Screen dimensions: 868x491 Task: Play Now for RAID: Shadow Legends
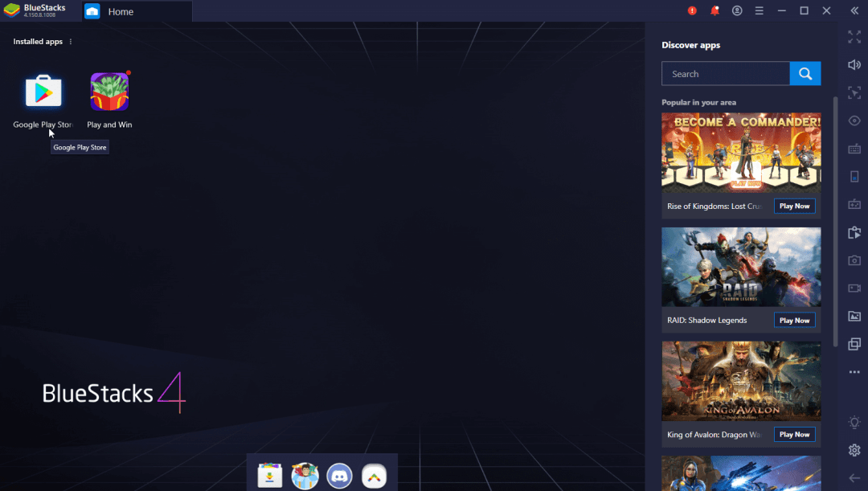794,320
